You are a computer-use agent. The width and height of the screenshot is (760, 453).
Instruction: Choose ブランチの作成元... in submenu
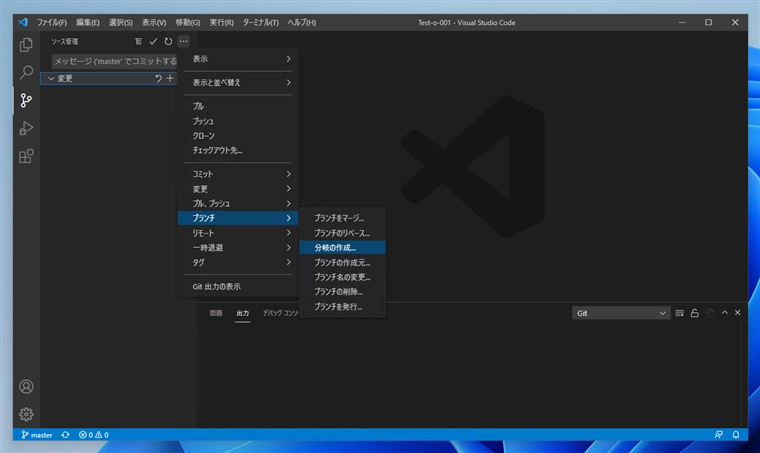coord(342,263)
